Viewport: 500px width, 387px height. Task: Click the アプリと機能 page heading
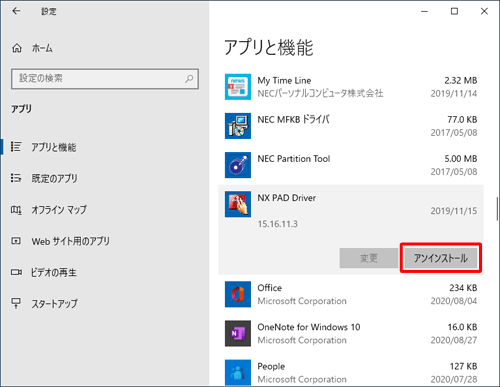point(269,47)
